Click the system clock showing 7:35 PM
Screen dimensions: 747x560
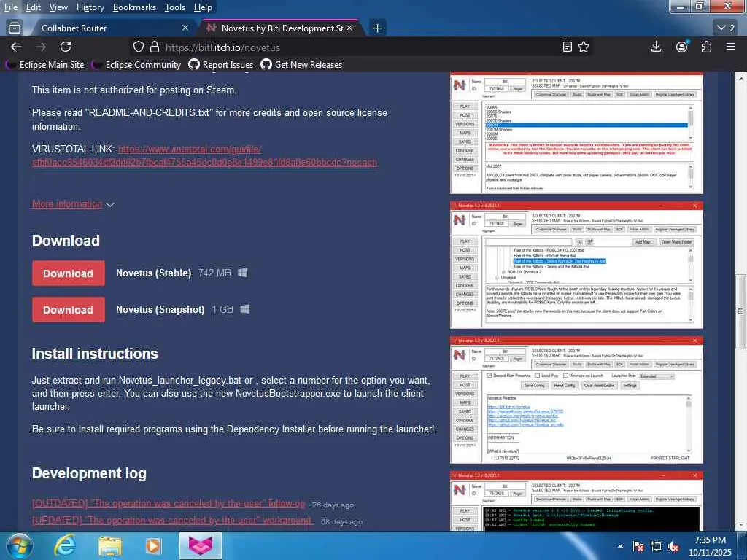(x=710, y=546)
